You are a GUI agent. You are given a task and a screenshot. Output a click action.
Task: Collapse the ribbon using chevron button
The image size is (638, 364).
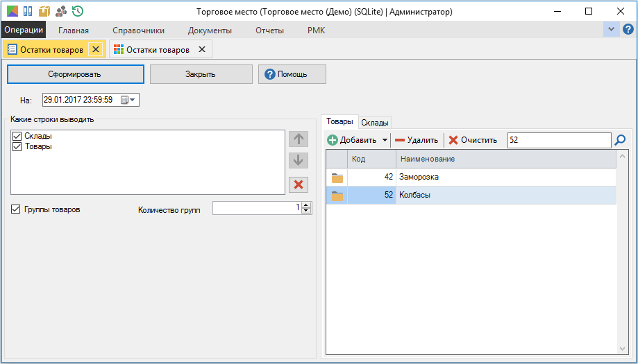coord(611,29)
